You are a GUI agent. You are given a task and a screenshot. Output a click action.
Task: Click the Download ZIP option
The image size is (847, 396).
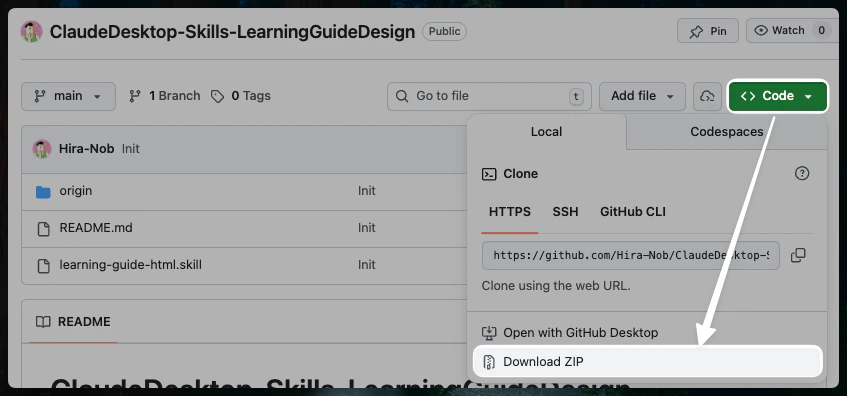[647, 361]
